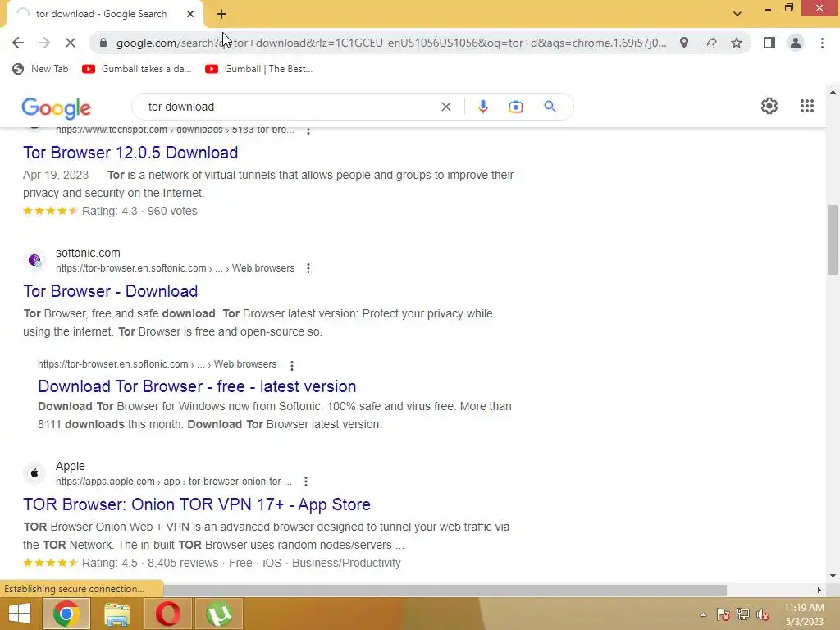Click the vertical scrollbar thumb

pos(833,240)
